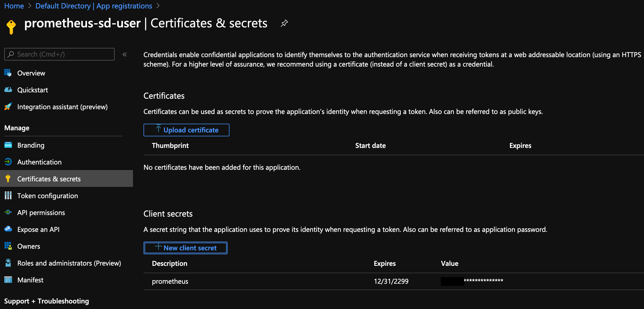Navigate to Home via breadcrumb
The height and width of the screenshot is (309, 644).
(x=14, y=6)
